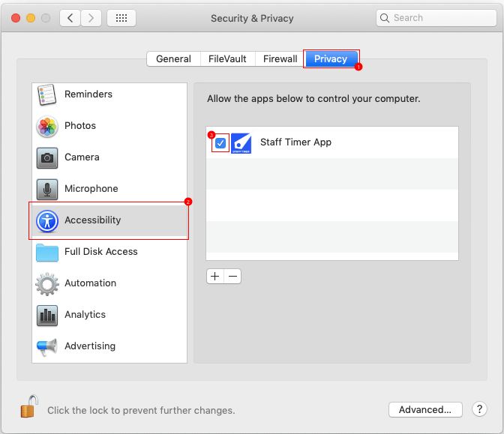Switch to the FileVault tab
Screen dimensions: 504x434
coord(227,58)
